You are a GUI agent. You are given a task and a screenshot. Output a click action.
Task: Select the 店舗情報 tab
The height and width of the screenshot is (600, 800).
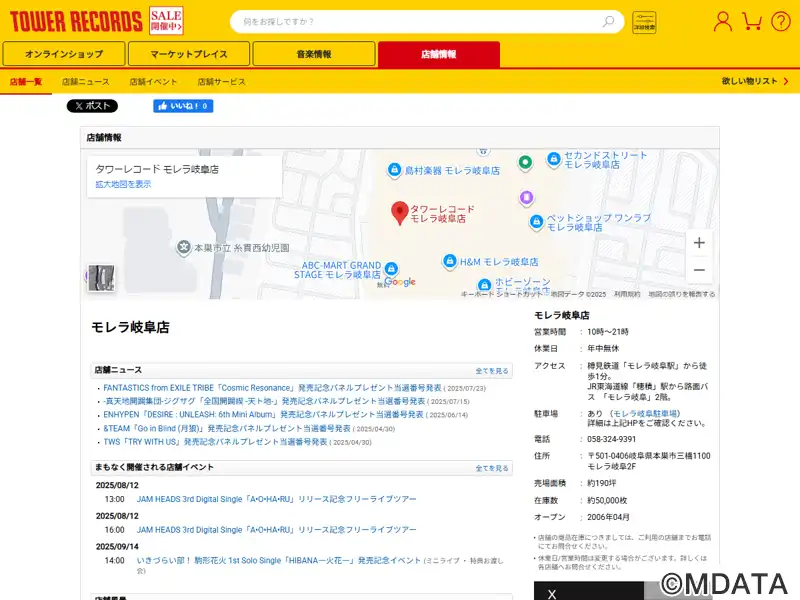point(439,54)
